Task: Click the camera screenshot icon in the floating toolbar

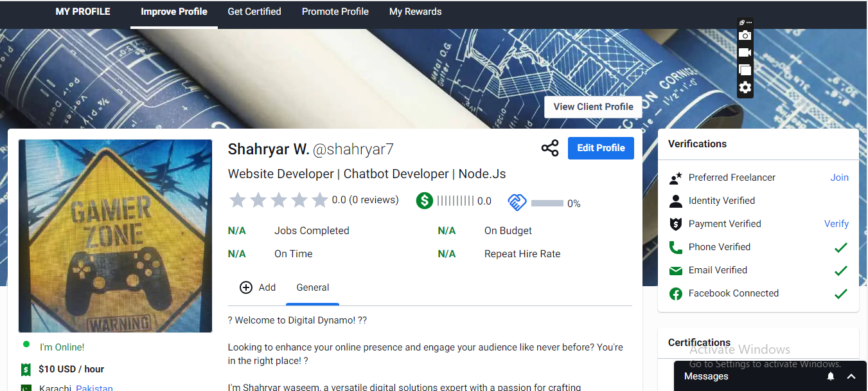Action: tap(745, 35)
